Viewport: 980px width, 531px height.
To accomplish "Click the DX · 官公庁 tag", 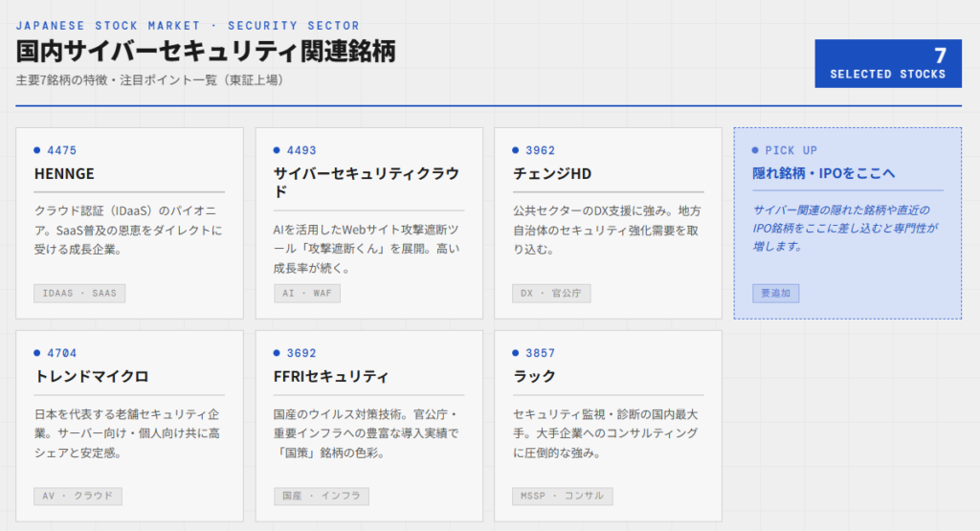I will [551, 293].
